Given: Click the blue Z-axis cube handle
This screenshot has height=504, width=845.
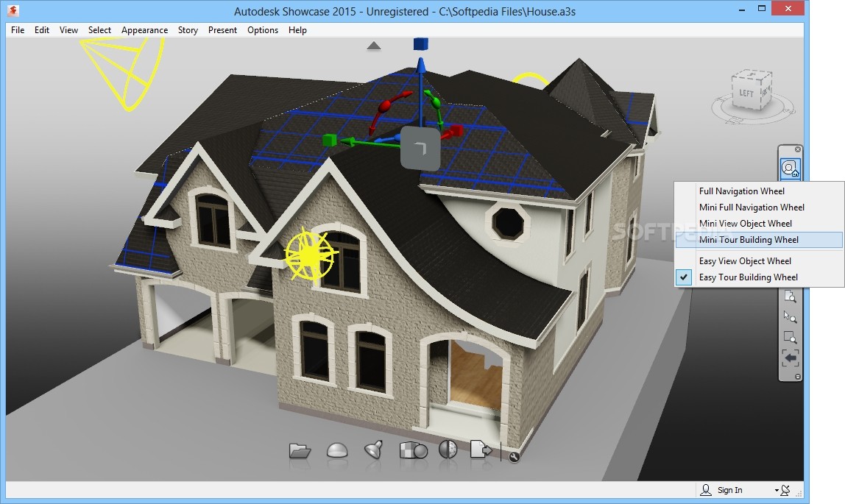Looking at the screenshot, I should tap(421, 43).
